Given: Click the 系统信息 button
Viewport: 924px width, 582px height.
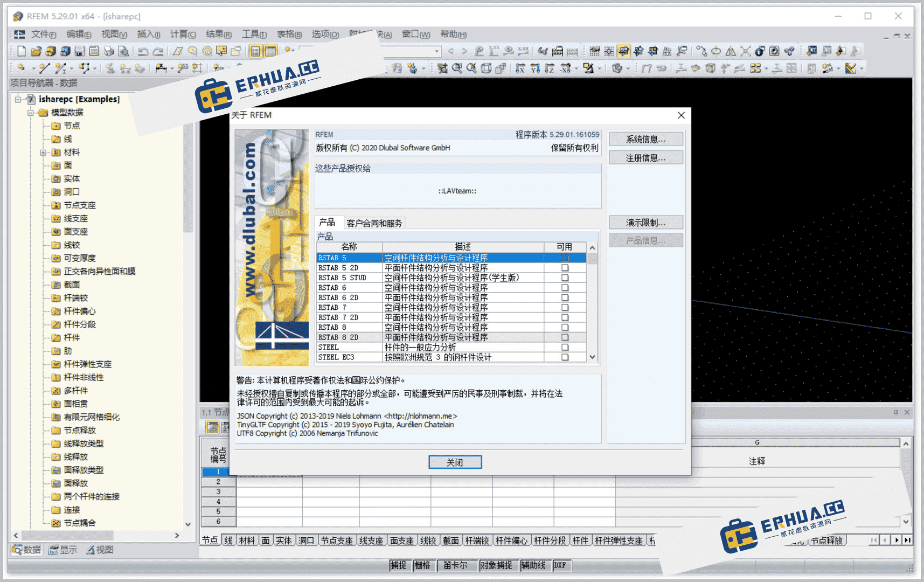Looking at the screenshot, I should coord(646,139).
